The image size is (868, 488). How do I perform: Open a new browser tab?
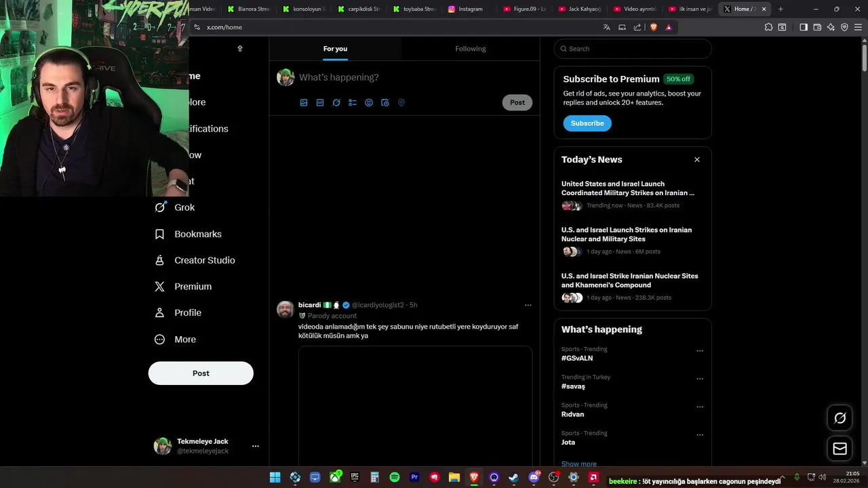tap(781, 9)
